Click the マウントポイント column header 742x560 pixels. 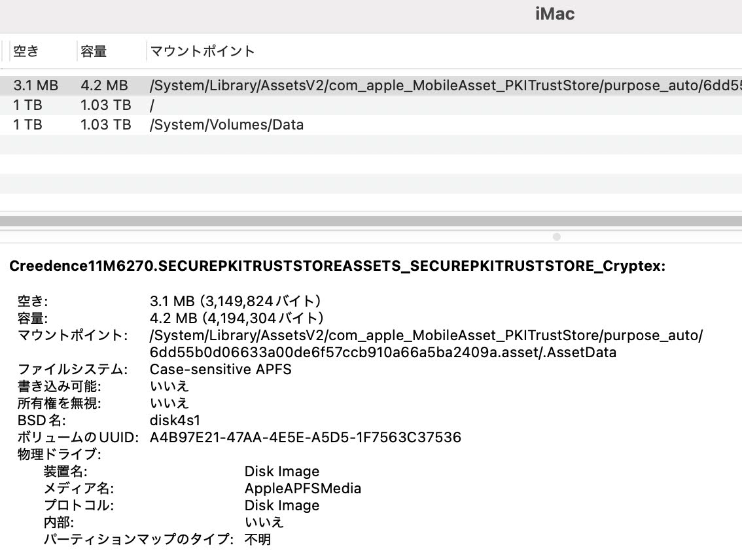pos(203,51)
